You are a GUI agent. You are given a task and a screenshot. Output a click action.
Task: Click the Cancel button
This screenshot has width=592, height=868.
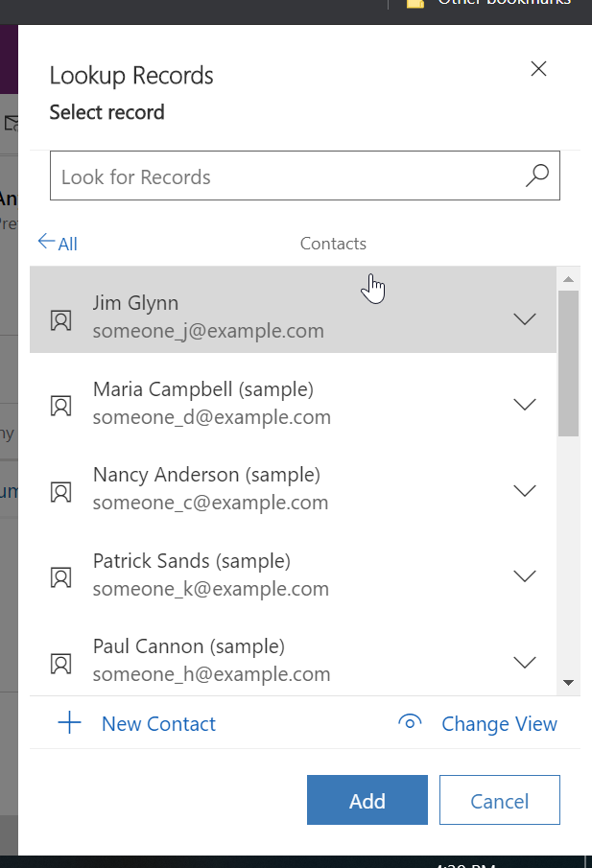coord(499,800)
